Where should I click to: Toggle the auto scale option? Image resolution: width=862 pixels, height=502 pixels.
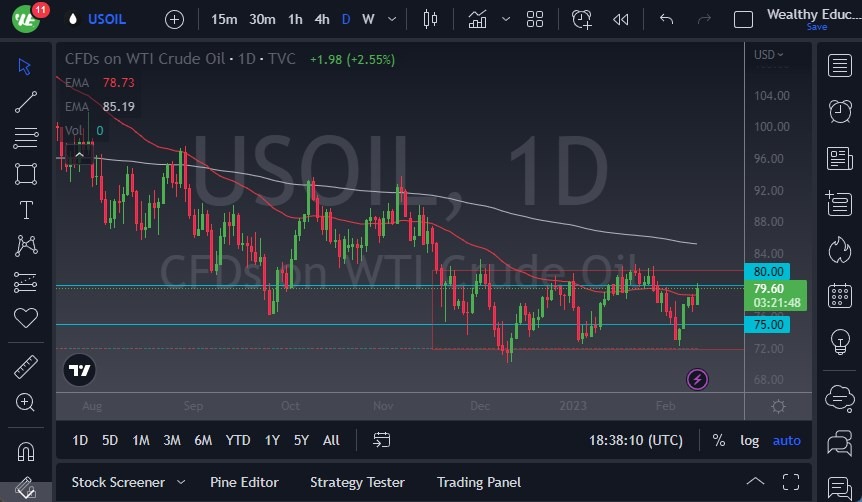click(787, 440)
